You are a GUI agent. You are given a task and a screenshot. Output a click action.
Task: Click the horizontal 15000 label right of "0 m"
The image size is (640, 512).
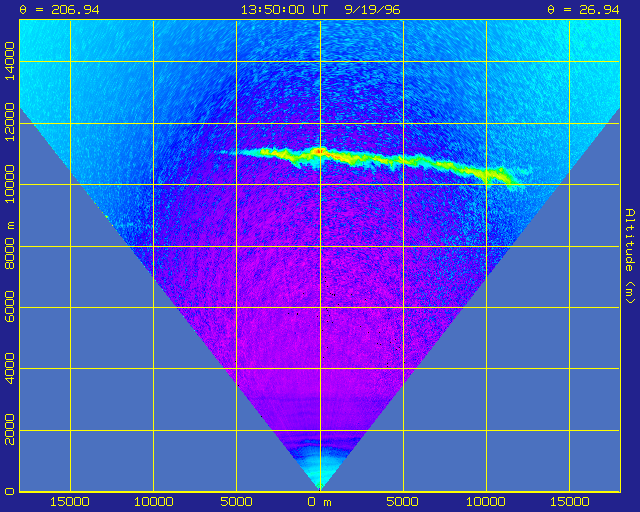pos(569,502)
